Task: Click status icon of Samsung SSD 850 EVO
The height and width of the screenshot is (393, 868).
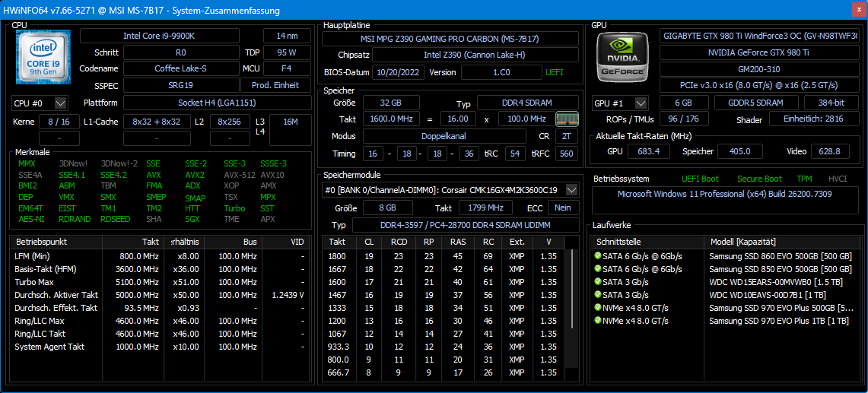Action: tap(598, 269)
